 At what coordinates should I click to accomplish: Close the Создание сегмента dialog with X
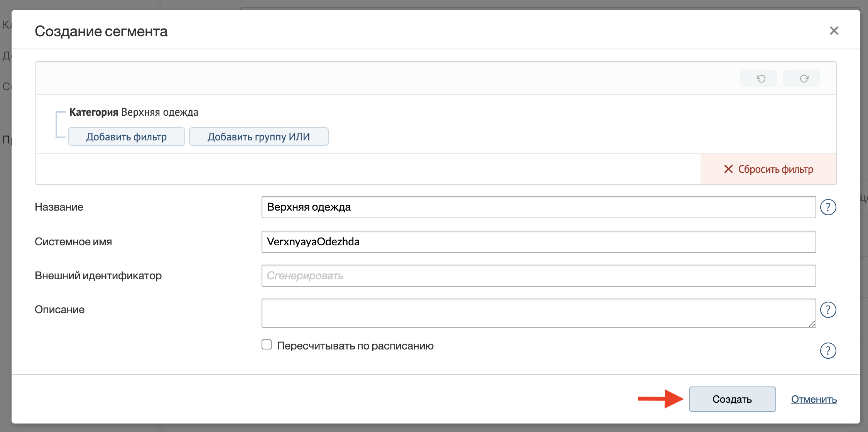(x=834, y=31)
